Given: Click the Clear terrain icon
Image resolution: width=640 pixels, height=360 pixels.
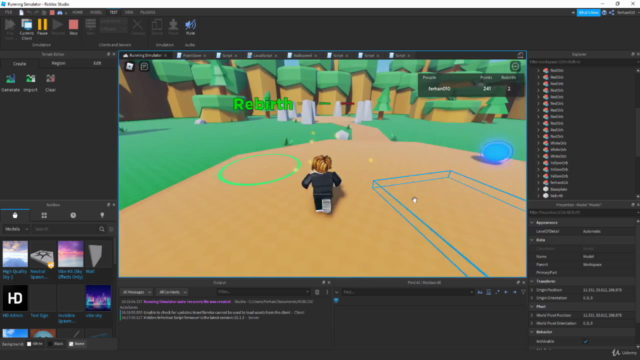Looking at the screenshot, I should click(x=50, y=78).
